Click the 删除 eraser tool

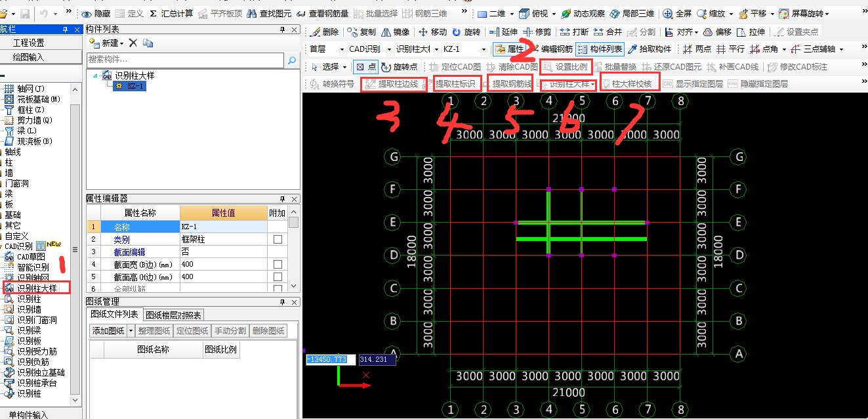point(325,32)
